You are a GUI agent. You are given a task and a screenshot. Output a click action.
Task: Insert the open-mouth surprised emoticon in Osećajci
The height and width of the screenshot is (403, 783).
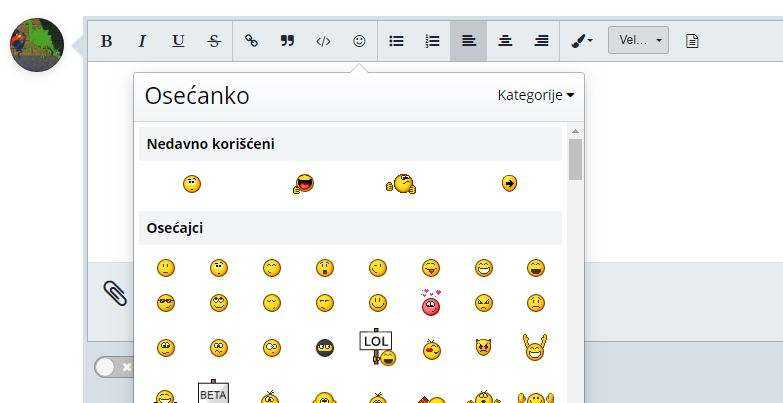click(325, 268)
